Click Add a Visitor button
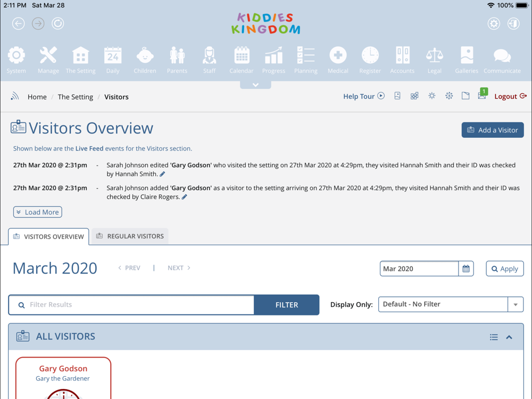Image resolution: width=532 pixels, height=399 pixels. click(x=492, y=130)
